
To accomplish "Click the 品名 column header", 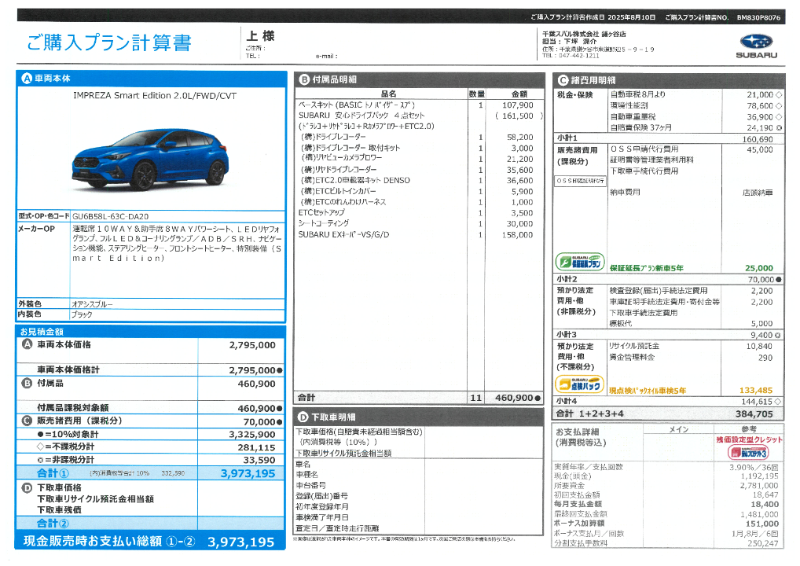I will [388, 94].
